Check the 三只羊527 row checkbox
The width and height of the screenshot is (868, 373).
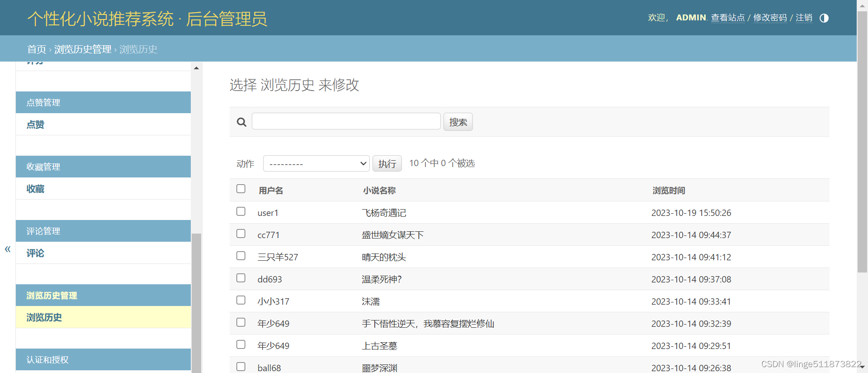[x=241, y=256]
